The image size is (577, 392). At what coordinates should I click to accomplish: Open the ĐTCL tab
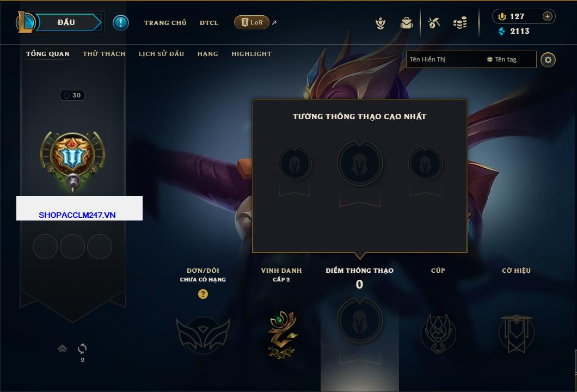209,23
